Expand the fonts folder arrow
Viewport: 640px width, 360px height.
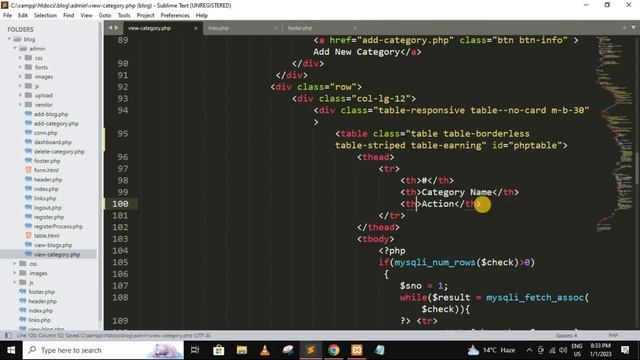click(20, 67)
